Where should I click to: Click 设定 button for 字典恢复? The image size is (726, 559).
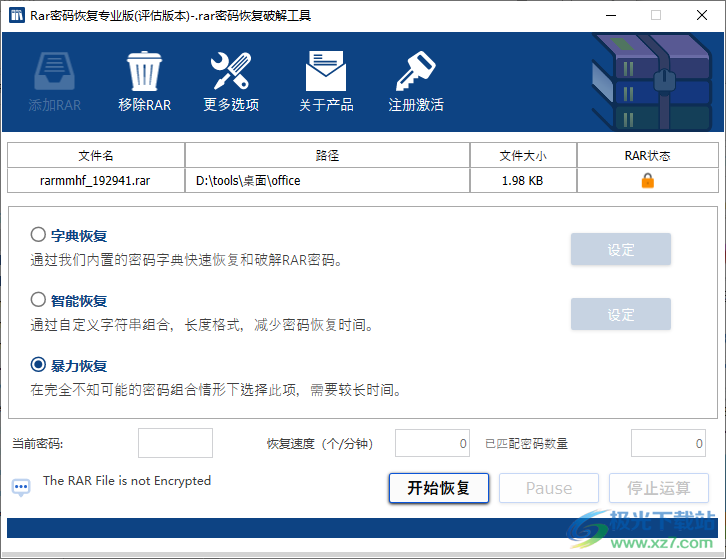620,250
